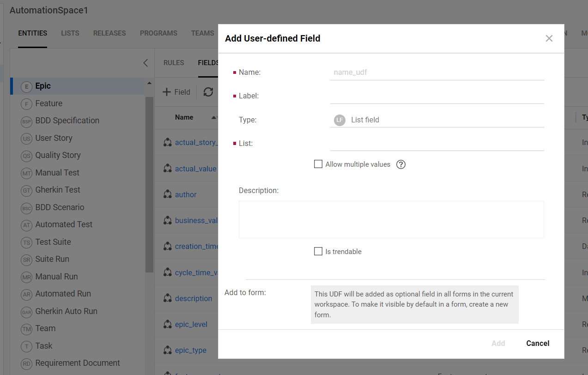The height and width of the screenshot is (375, 588).
Task: Click the icon beside the author field
Action: tap(168, 194)
